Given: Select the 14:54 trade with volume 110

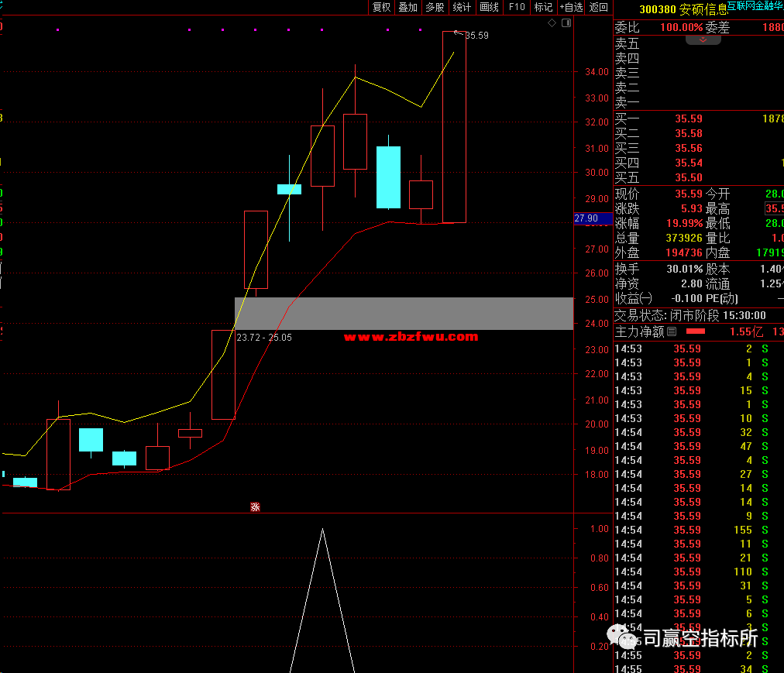Looking at the screenshot, I should pos(690,572).
